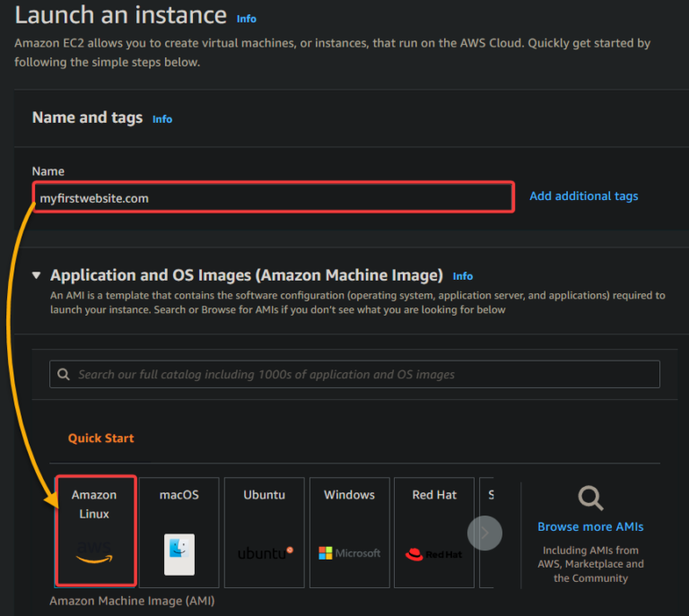Click the Name field label
This screenshot has height=616, width=689.
[x=48, y=171]
